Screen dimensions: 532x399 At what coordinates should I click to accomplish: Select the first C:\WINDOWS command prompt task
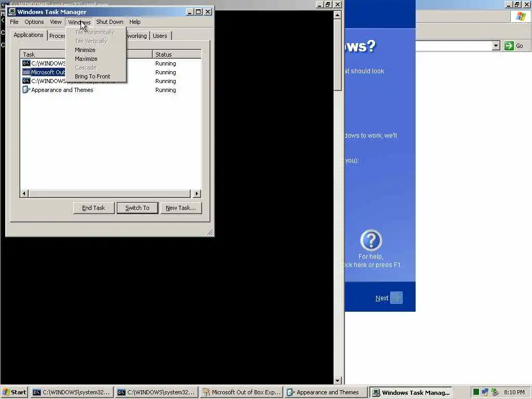[x=111, y=63]
